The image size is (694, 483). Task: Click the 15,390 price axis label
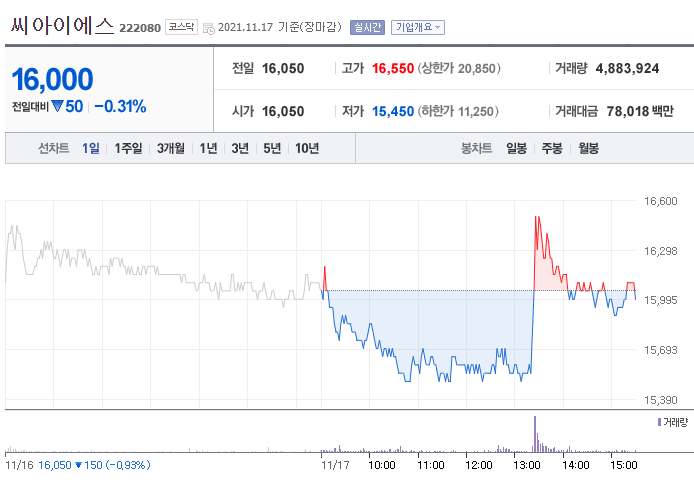(660, 400)
